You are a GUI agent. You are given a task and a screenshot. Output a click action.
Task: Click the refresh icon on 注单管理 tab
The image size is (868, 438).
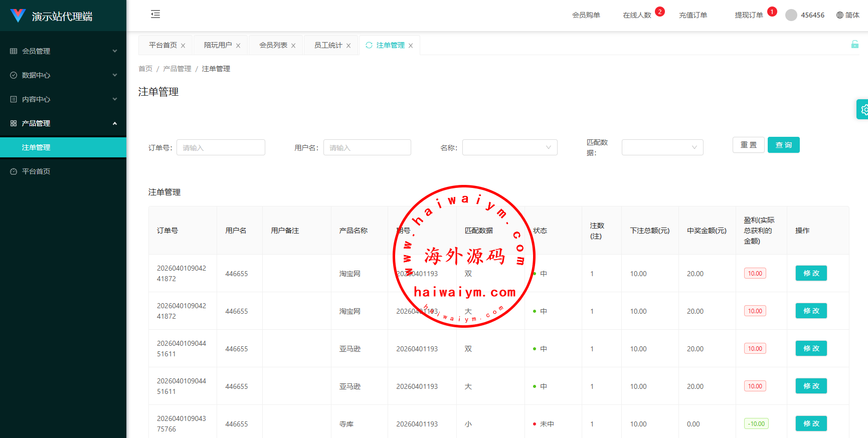tap(369, 45)
